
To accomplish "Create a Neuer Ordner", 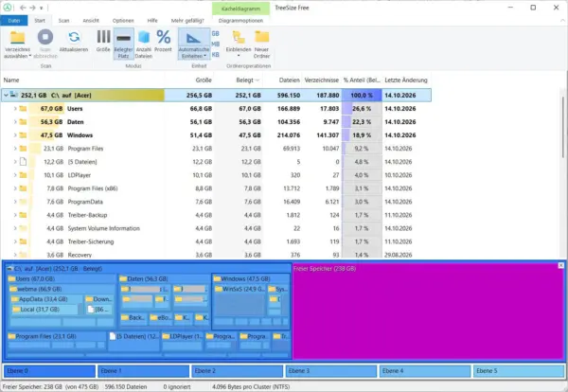I will (262, 44).
